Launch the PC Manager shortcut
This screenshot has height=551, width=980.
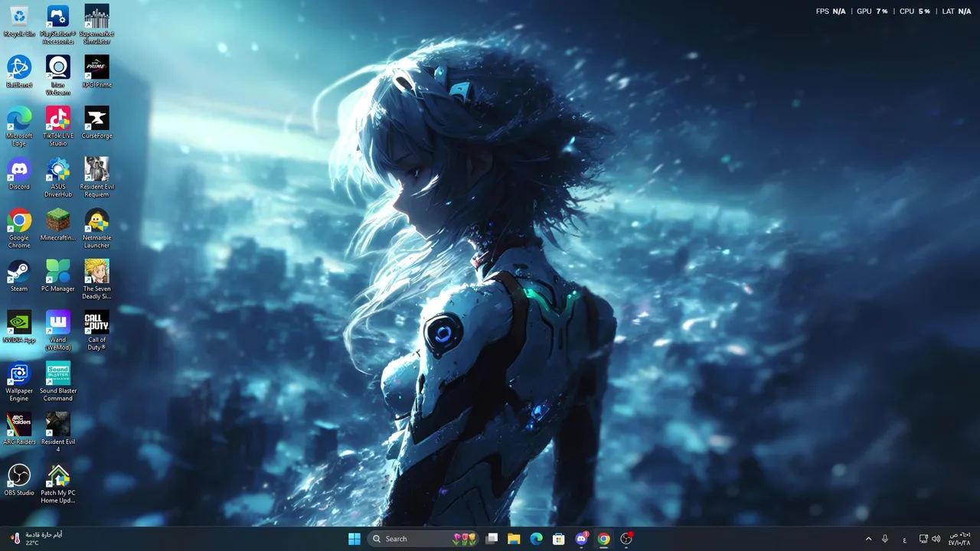[x=58, y=275]
